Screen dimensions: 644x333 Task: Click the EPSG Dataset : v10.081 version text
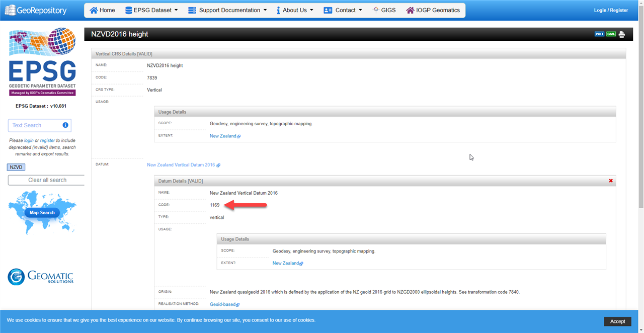coord(41,106)
